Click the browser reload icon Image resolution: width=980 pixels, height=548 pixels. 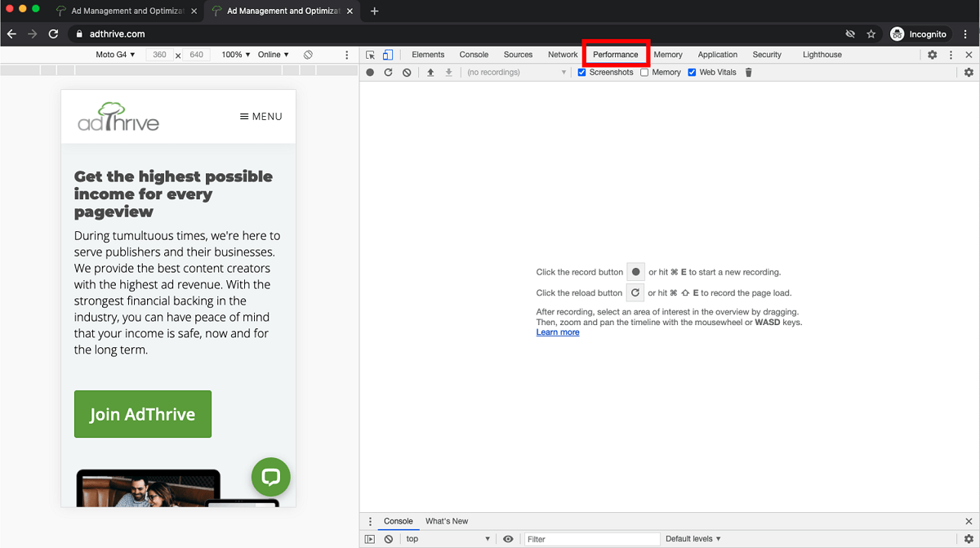53,34
